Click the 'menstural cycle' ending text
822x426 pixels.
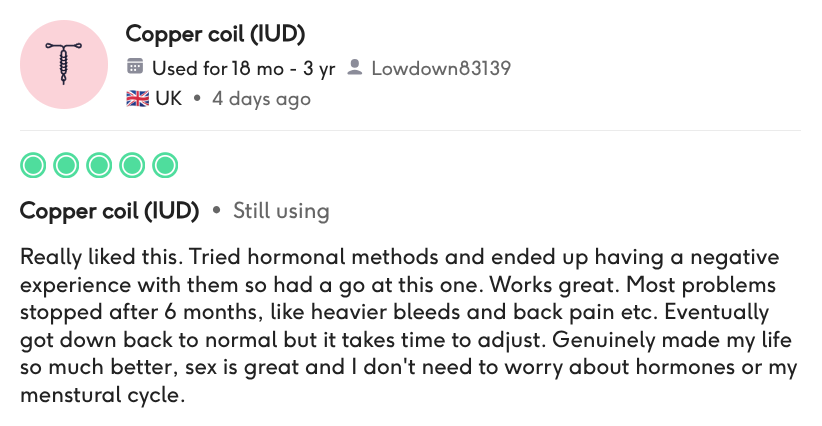103,395
